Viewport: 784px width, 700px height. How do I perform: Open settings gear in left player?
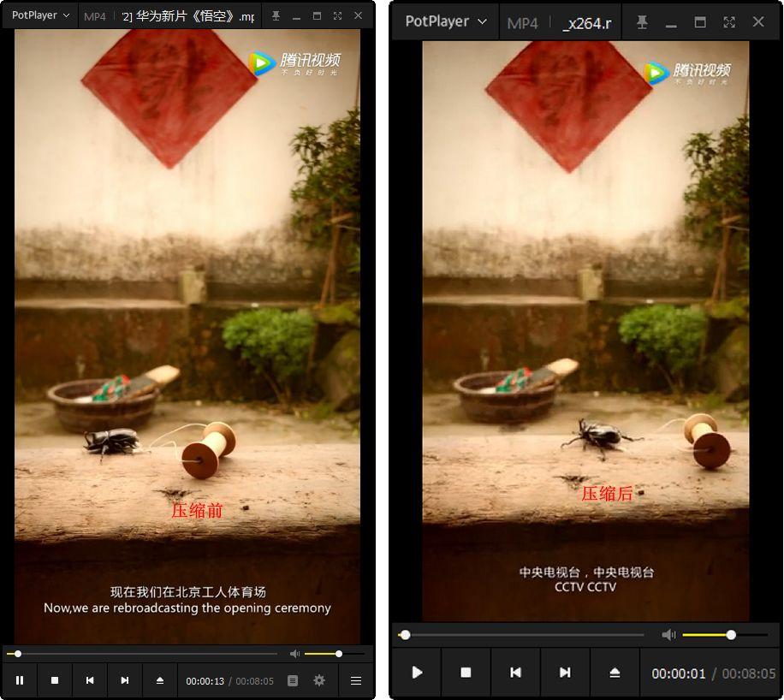point(319,680)
